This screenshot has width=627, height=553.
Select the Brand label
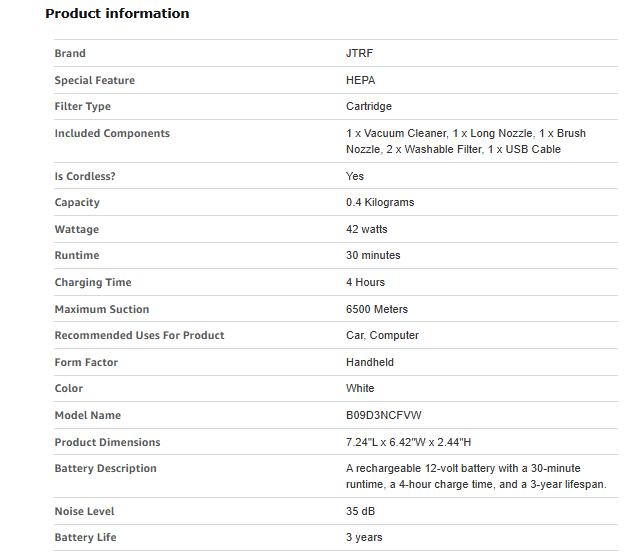pyautogui.click(x=70, y=53)
